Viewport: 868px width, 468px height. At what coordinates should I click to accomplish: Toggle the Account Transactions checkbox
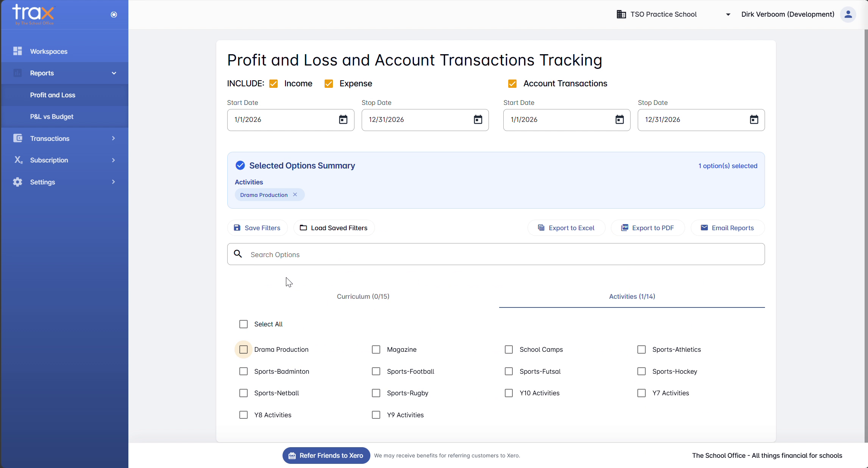point(512,84)
